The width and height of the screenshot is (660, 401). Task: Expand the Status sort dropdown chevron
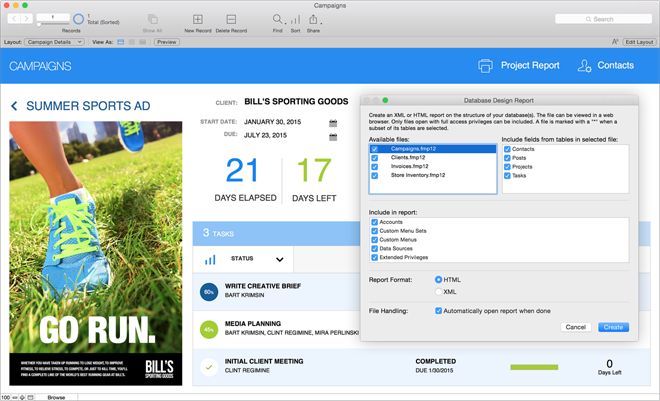[x=279, y=259]
